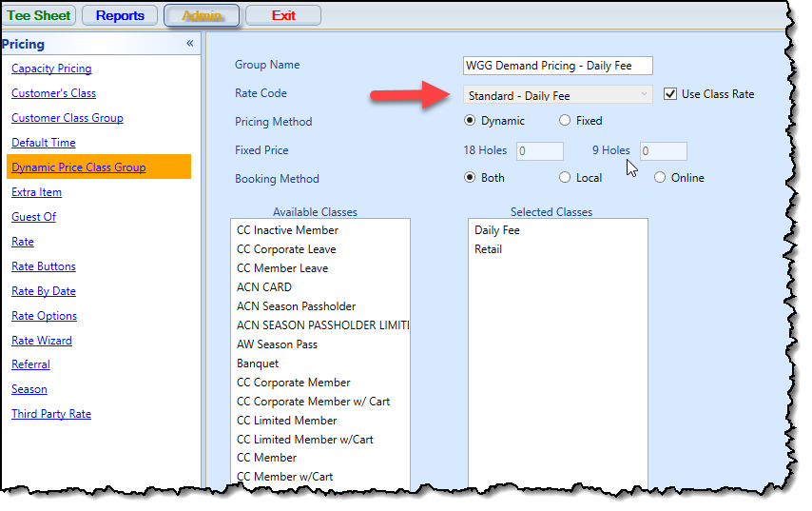Screen dimensions: 812x511
Task: Click the 18 Holes price field
Action: pyautogui.click(x=539, y=150)
